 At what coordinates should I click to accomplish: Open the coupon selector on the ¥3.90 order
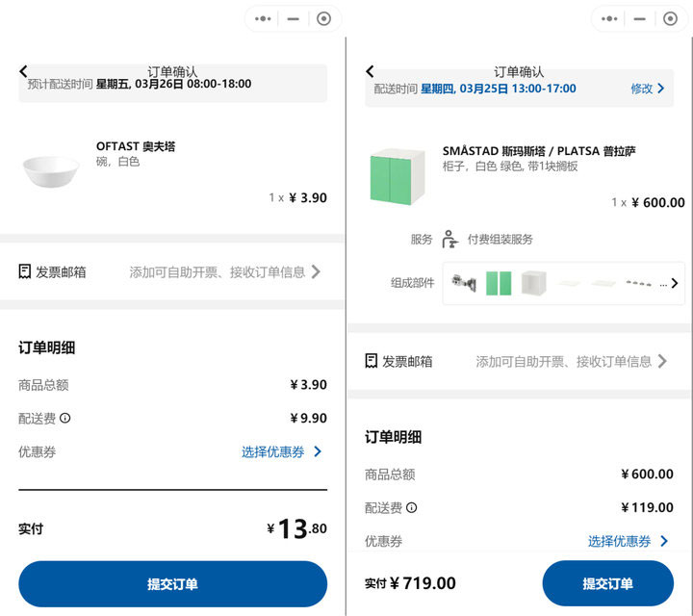coord(281,451)
